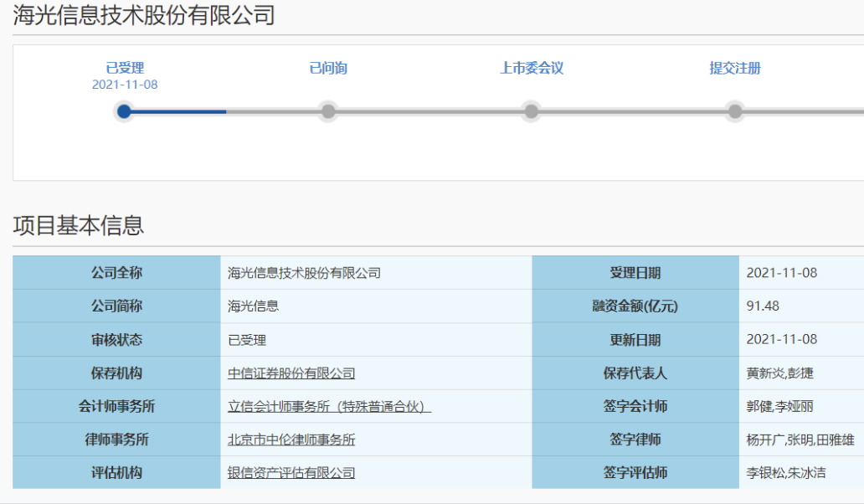The image size is (864, 504).
Task: Click the 已问询 progress step dot
Action: tap(328, 111)
